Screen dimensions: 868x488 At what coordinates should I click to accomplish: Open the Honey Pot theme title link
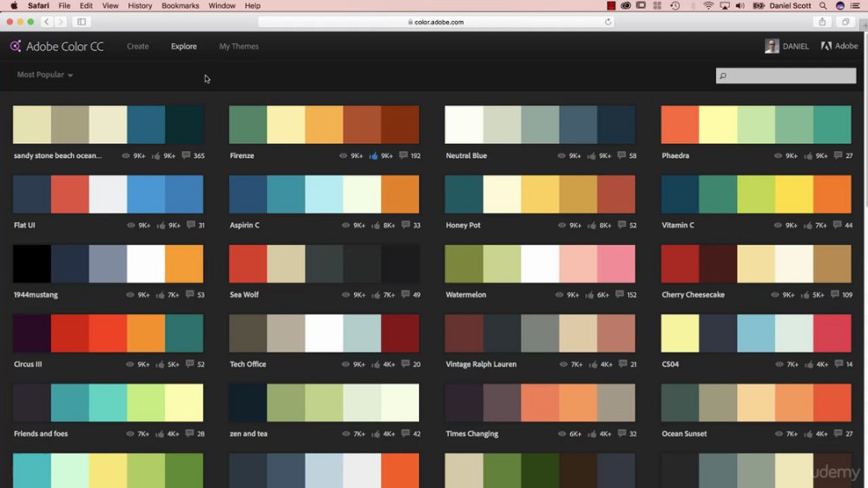tap(463, 225)
